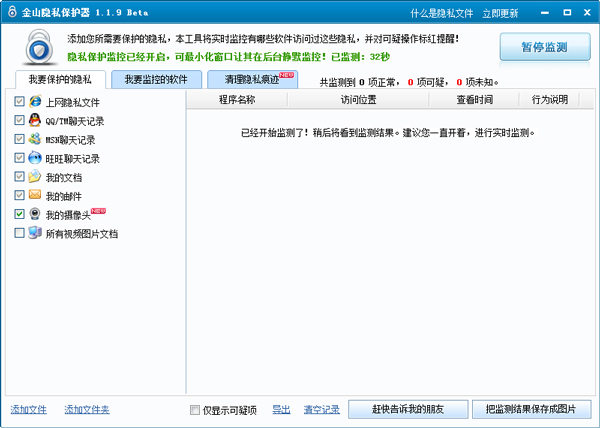Click the webcam icon for 我的摄像头
Image resolution: width=600 pixels, height=428 pixels.
click(x=35, y=214)
